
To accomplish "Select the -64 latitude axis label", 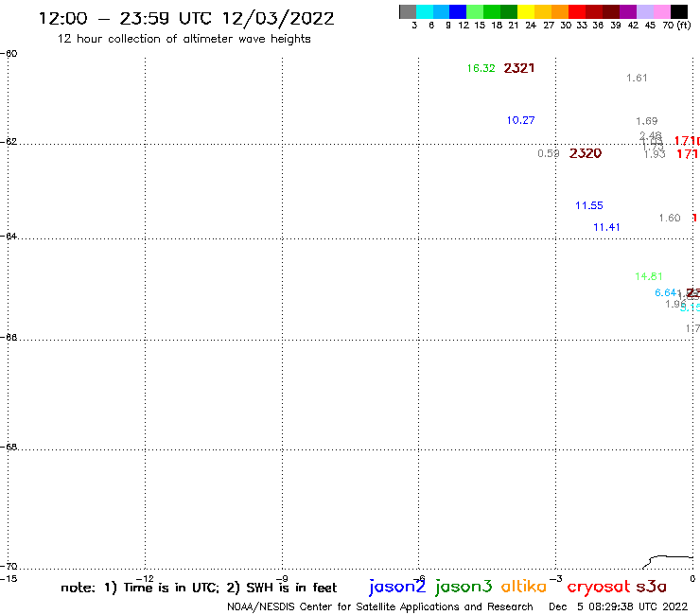I will click(x=9, y=236).
